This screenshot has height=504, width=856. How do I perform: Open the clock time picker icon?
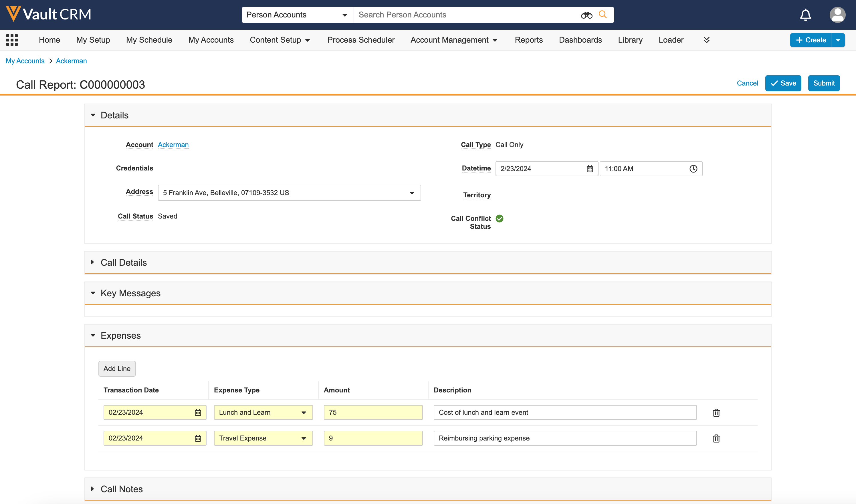point(693,169)
